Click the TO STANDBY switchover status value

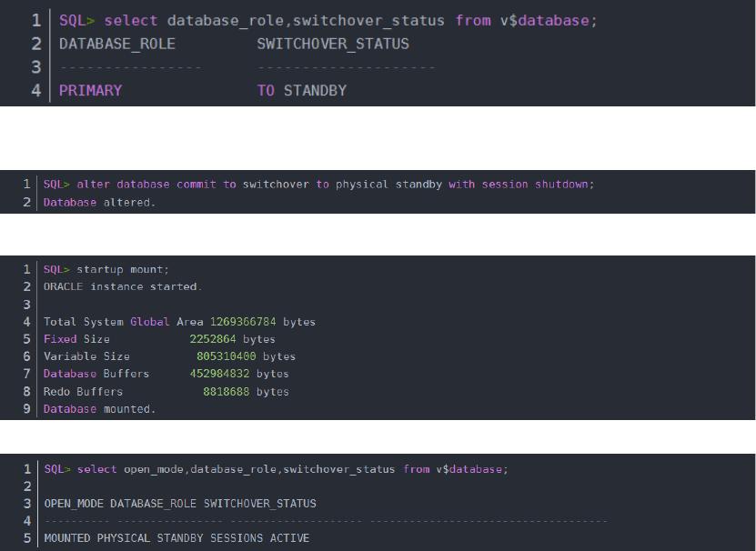[x=301, y=91]
